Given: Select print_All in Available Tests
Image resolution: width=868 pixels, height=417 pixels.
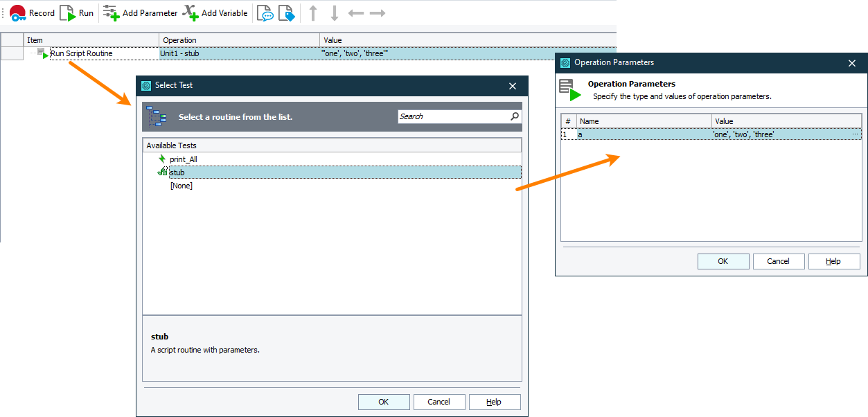Looking at the screenshot, I should [184, 159].
